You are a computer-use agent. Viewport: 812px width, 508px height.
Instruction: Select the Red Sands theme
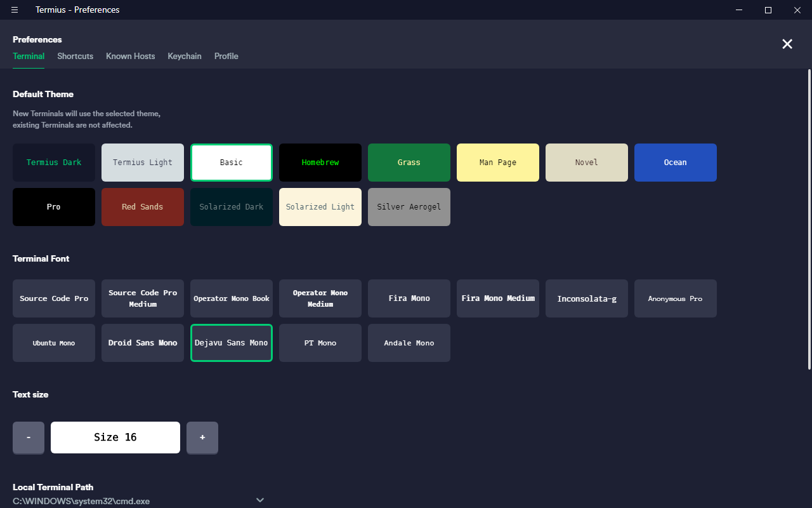tap(143, 207)
